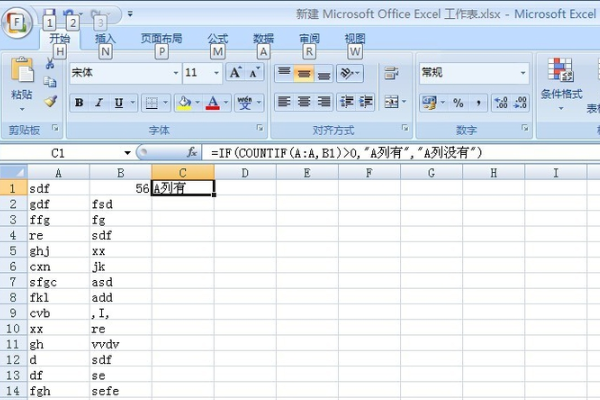Click the Paste clipboard icon
600x400 pixels.
21,70
